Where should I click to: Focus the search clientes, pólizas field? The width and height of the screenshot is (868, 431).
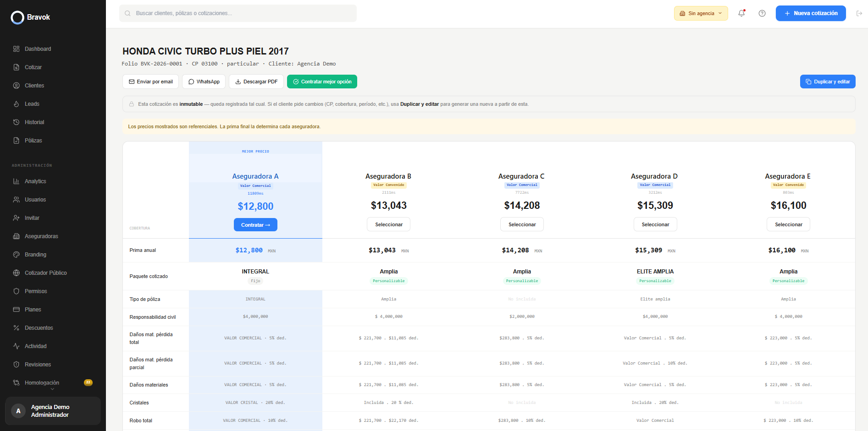[238, 13]
